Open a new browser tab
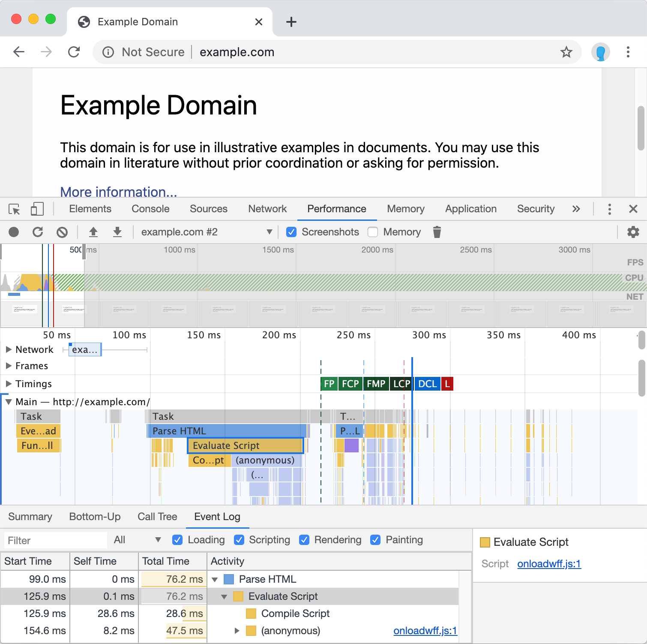Screen dimensions: 647x644 pyautogui.click(x=291, y=22)
